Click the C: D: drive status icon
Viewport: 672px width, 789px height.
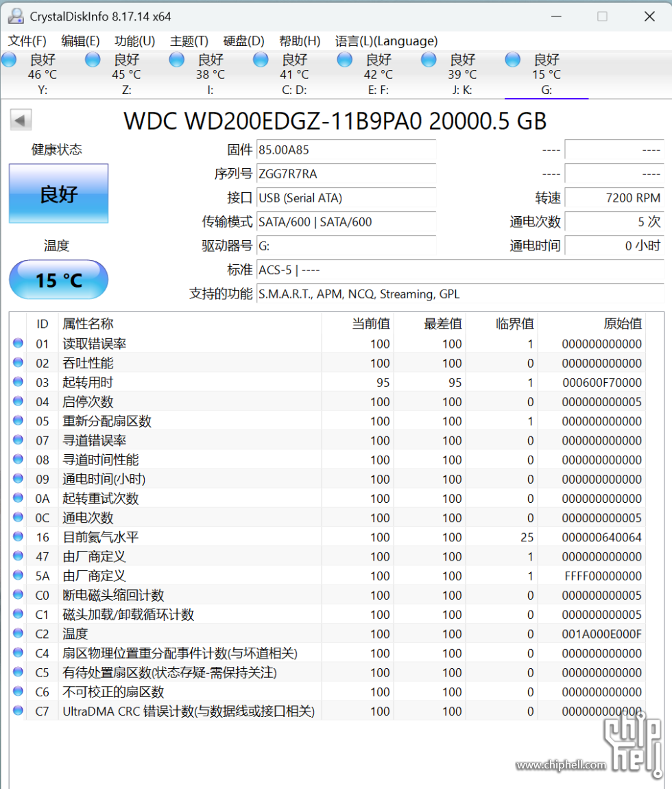(261, 60)
